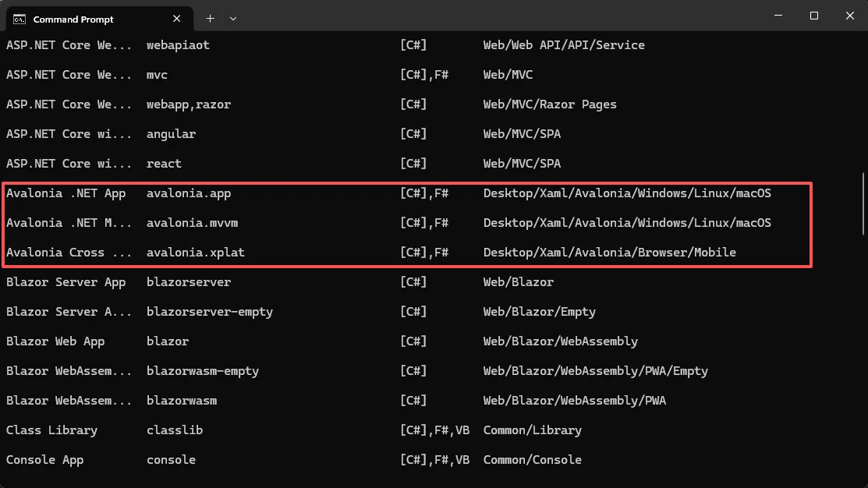
Task: Click short name 'blazorserver'
Action: pos(188,282)
